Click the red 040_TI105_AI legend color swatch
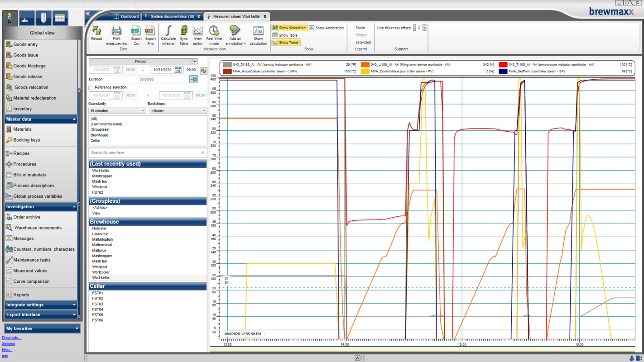 [503, 65]
